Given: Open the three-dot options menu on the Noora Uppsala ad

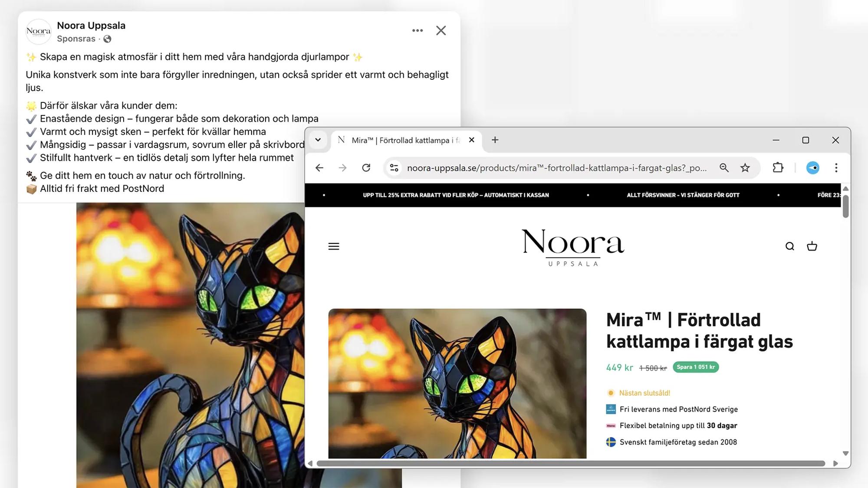Looking at the screenshot, I should pyautogui.click(x=418, y=30).
